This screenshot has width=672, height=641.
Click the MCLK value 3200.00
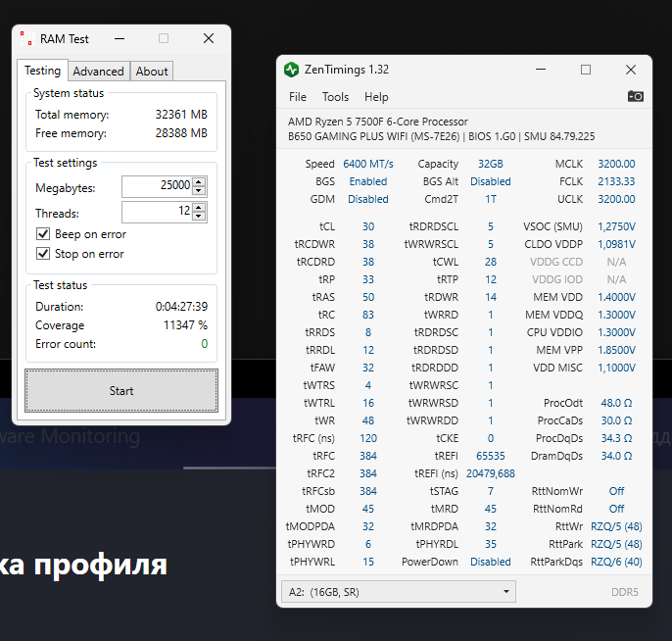[616, 164]
